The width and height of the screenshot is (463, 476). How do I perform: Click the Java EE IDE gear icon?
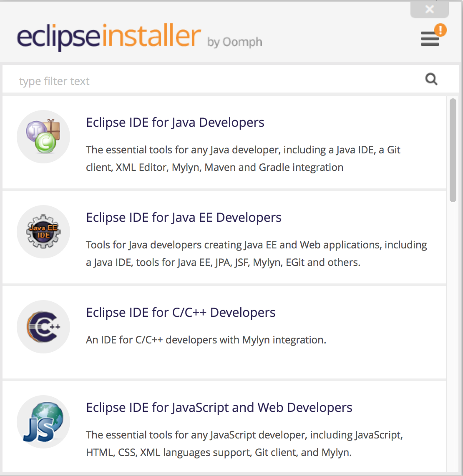coord(43,232)
